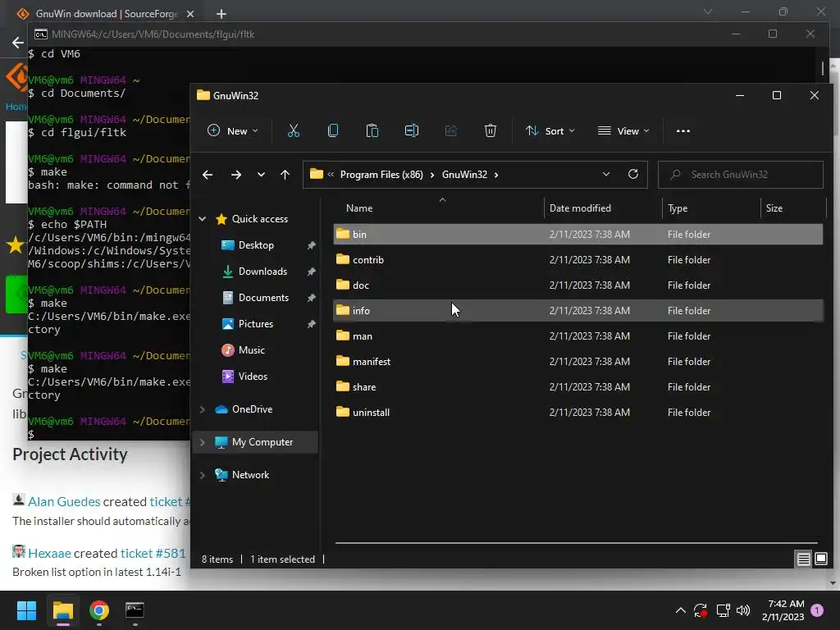
Task: Collapse the Quick access tree node
Action: (x=203, y=218)
